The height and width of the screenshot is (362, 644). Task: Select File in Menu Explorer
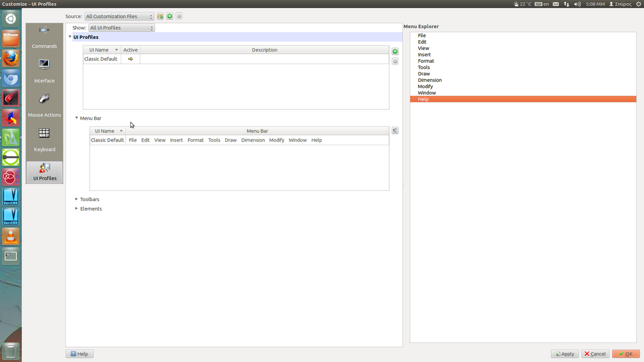pyautogui.click(x=422, y=35)
